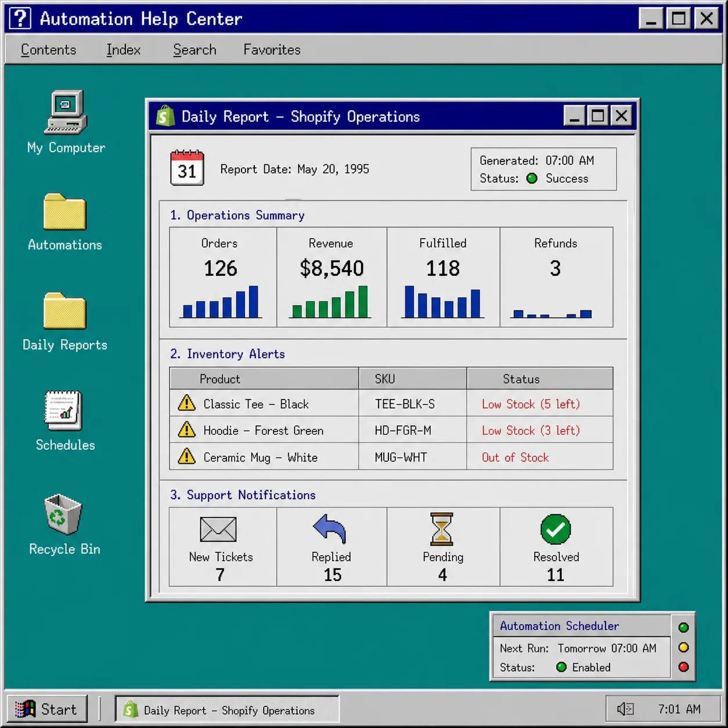
Task: Open the Recycle Bin icon
Action: pos(63,514)
